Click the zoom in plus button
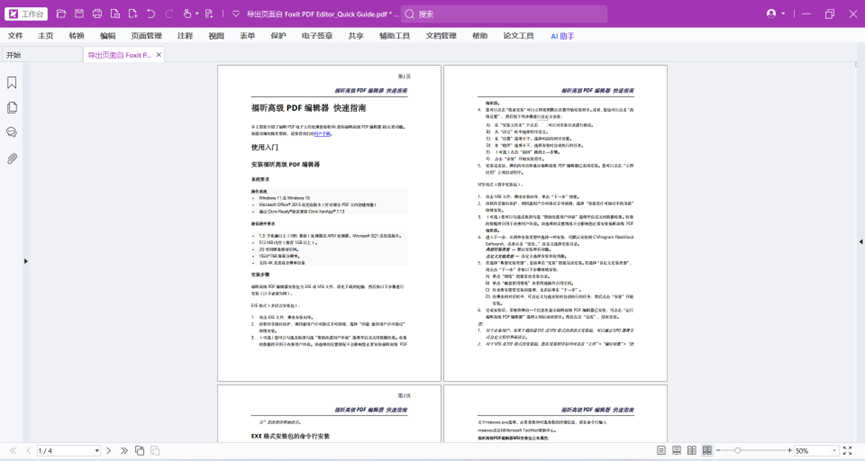The width and height of the screenshot is (865, 461). pos(789,451)
